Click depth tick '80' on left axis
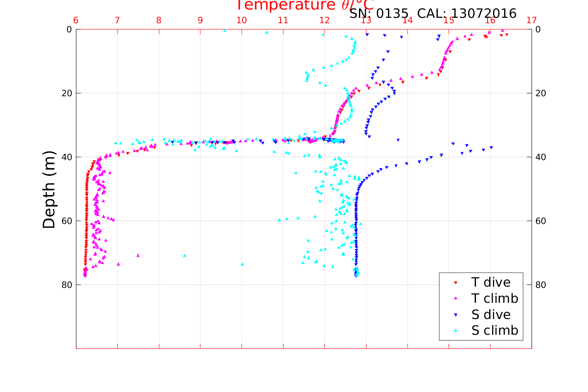This screenshot has height=392, width=588. point(67,285)
